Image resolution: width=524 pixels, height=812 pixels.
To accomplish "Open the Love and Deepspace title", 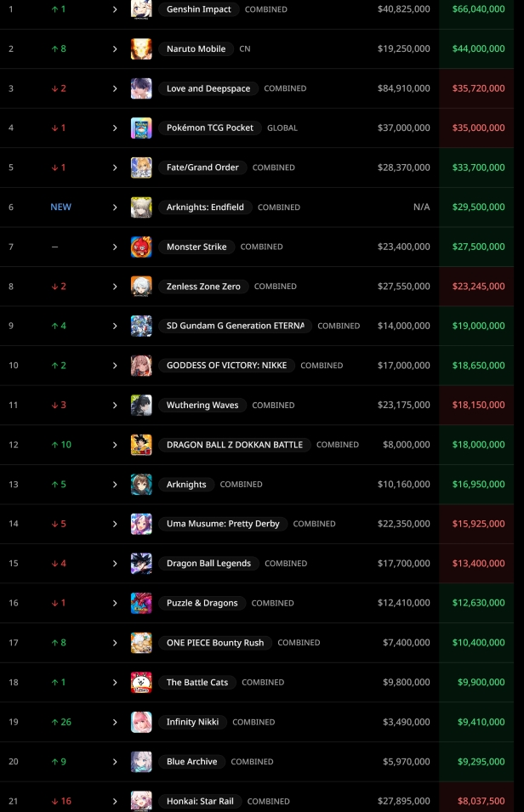I will click(x=208, y=88).
